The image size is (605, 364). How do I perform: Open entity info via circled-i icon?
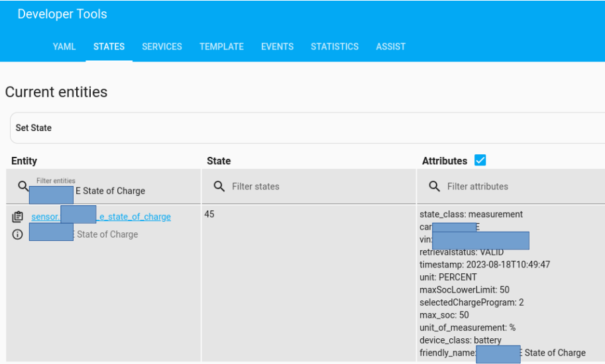(18, 234)
